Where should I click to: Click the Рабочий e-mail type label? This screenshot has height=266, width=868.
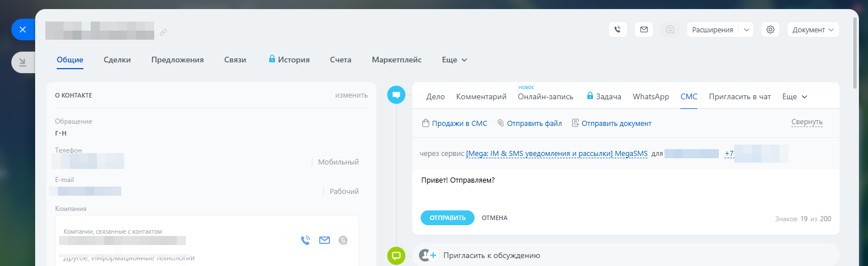point(344,191)
